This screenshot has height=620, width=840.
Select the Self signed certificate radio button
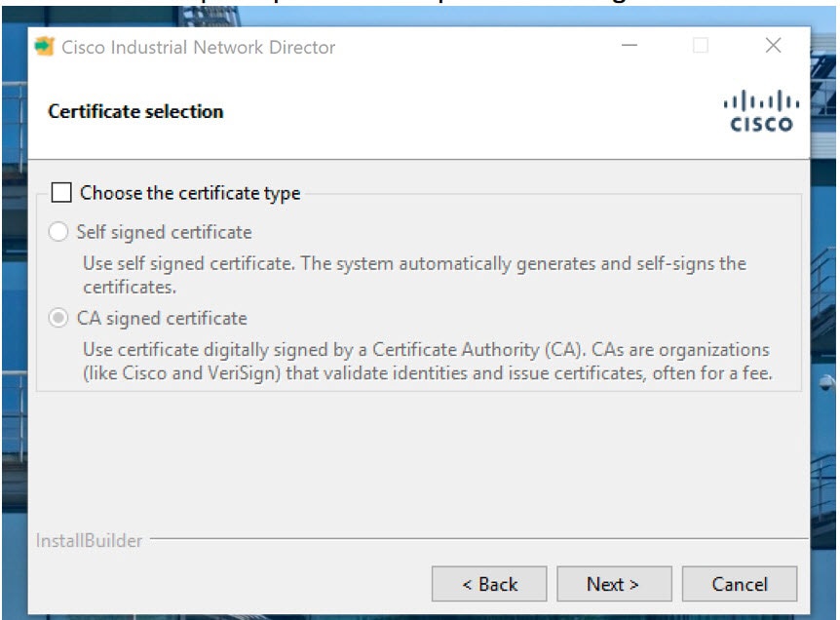click(x=58, y=232)
